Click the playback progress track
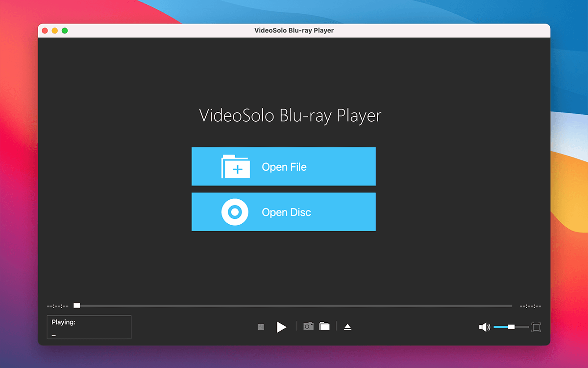The image size is (588, 368). pyautogui.click(x=293, y=306)
